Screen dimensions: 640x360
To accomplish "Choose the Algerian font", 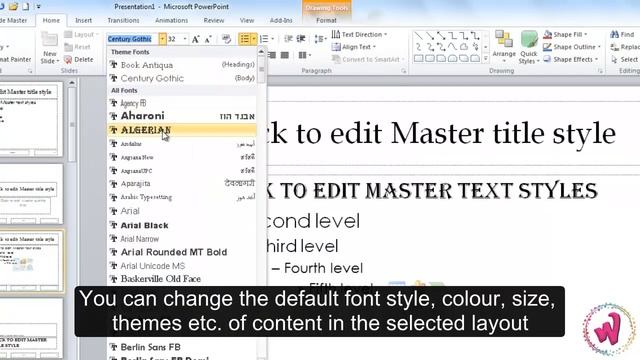I will tap(182, 130).
